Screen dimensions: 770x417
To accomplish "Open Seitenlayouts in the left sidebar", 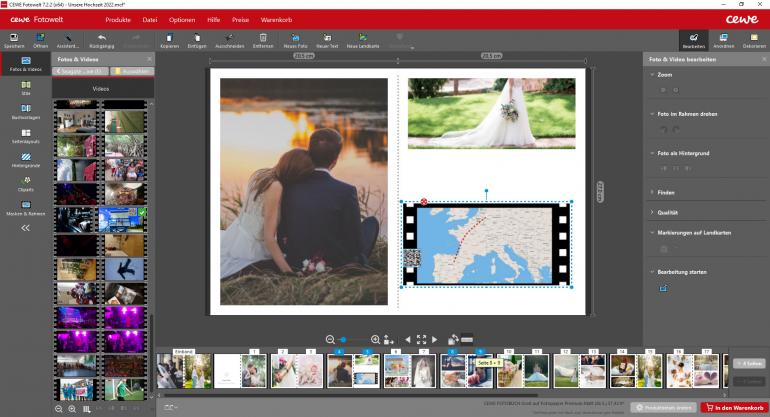I will [x=26, y=136].
